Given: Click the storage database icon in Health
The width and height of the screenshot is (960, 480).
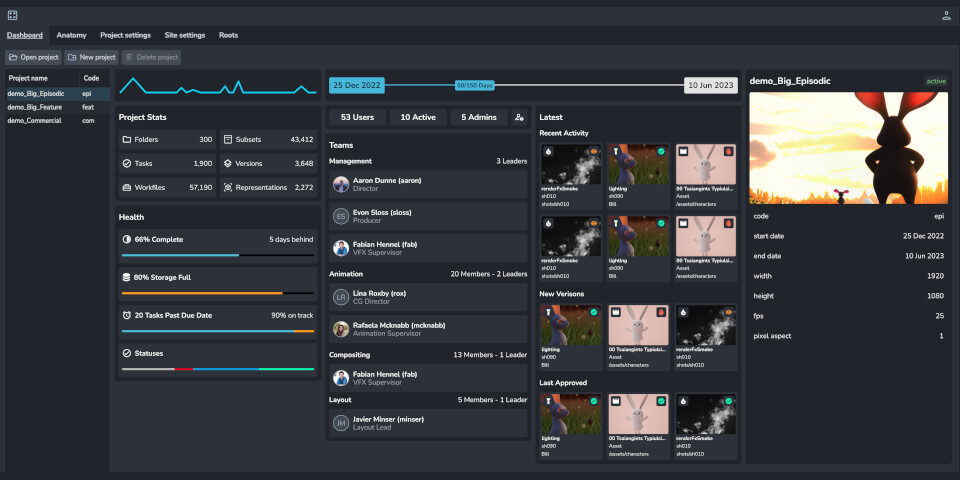Looking at the screenshot, I should click(x=126, y=277).
